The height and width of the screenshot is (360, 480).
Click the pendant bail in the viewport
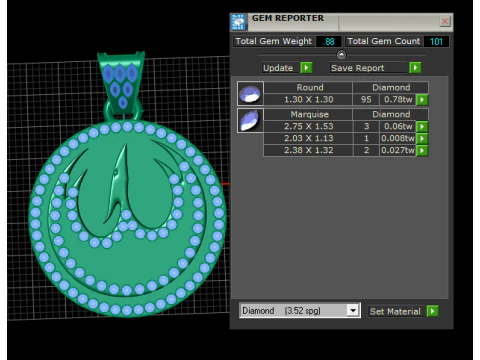(x=122, y=83)
